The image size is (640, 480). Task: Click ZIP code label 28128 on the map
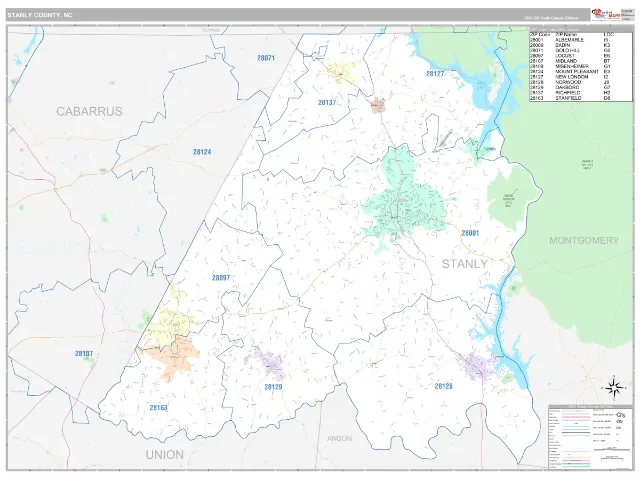coord(443,386)
